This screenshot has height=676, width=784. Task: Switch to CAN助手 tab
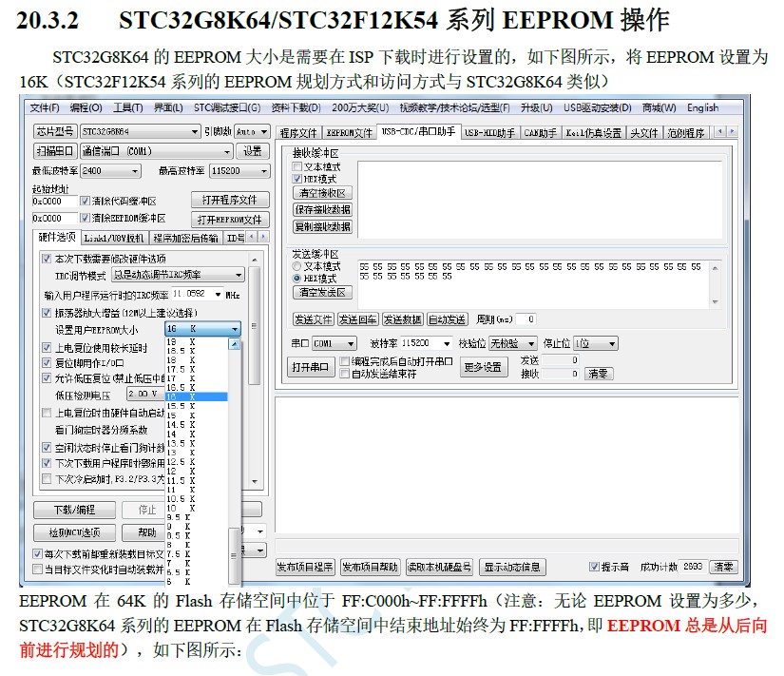pyautogui.click(x=540, y=132)
